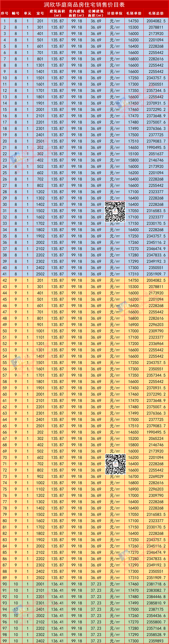Click total price 2381718.6 in green section

point(156,584)
